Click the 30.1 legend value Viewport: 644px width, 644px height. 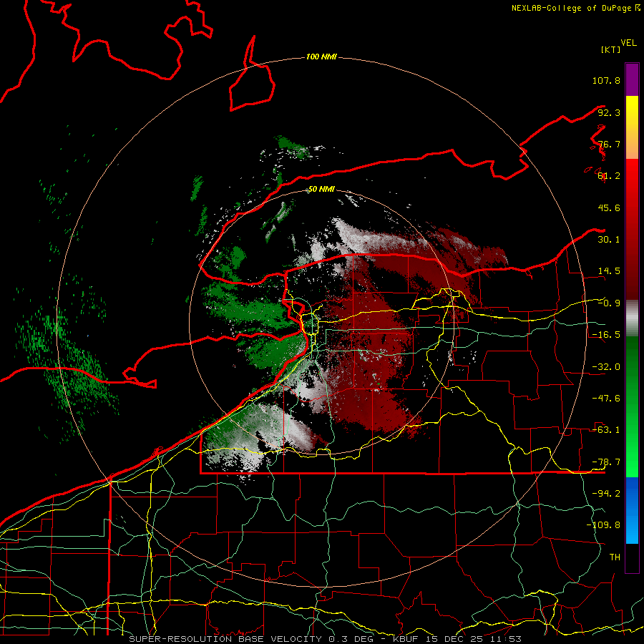click(609, 240)
